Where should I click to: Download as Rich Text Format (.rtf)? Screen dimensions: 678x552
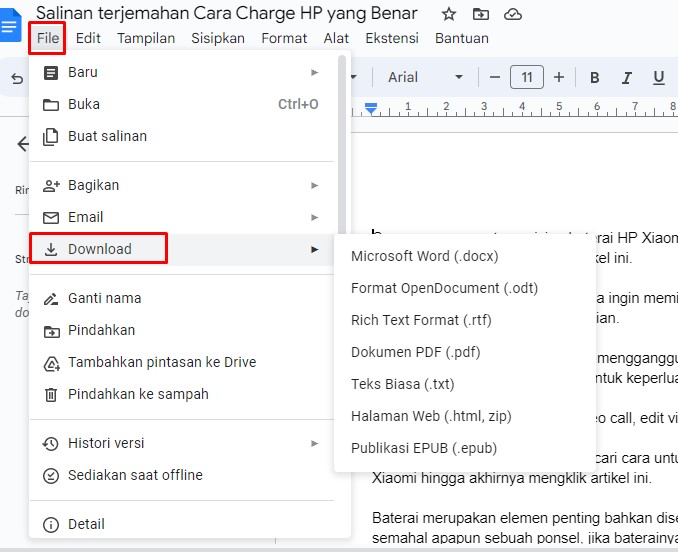pyautogui.click(x=465, y=320)
